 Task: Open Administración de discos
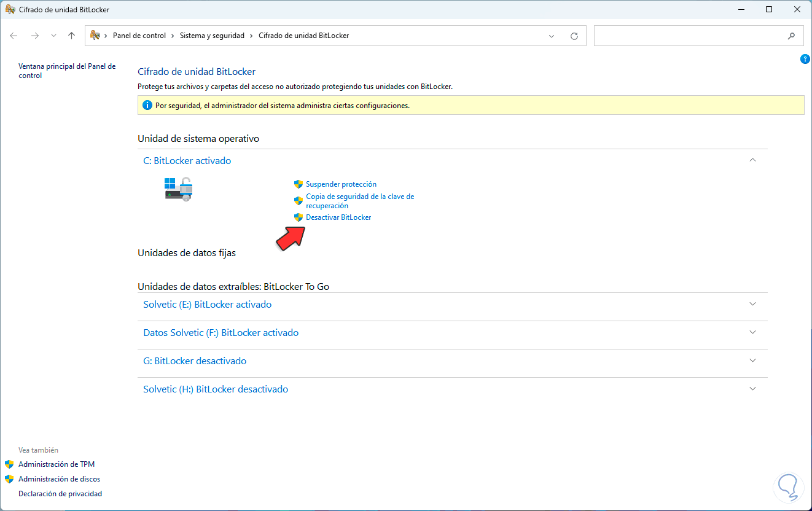tap(60, 479)
